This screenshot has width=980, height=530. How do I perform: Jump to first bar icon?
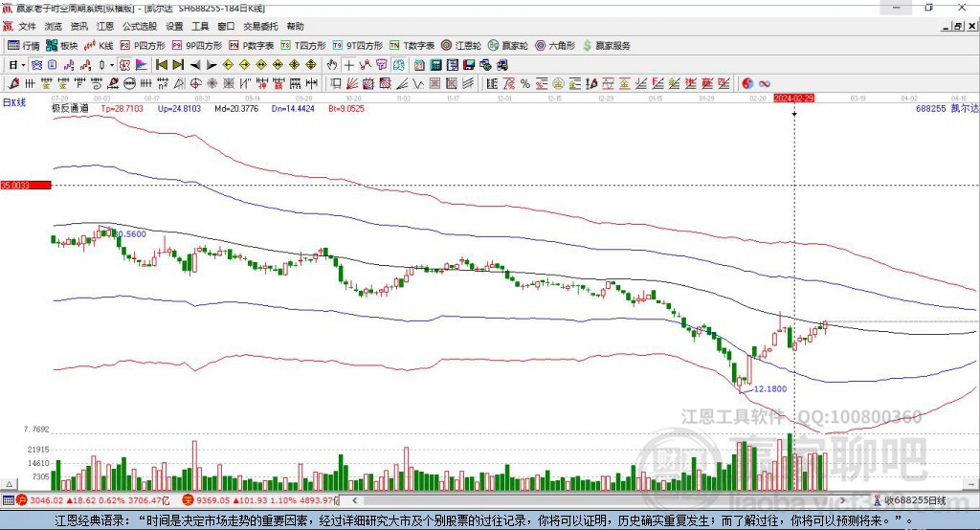(x=161, y=65)
